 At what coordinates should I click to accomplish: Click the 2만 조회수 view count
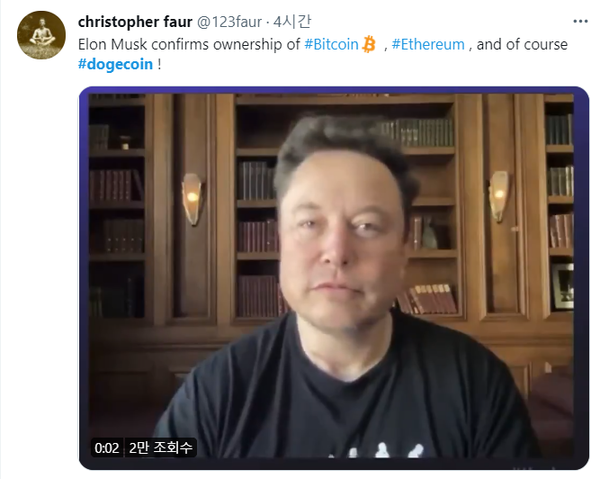tap(161, 448)
